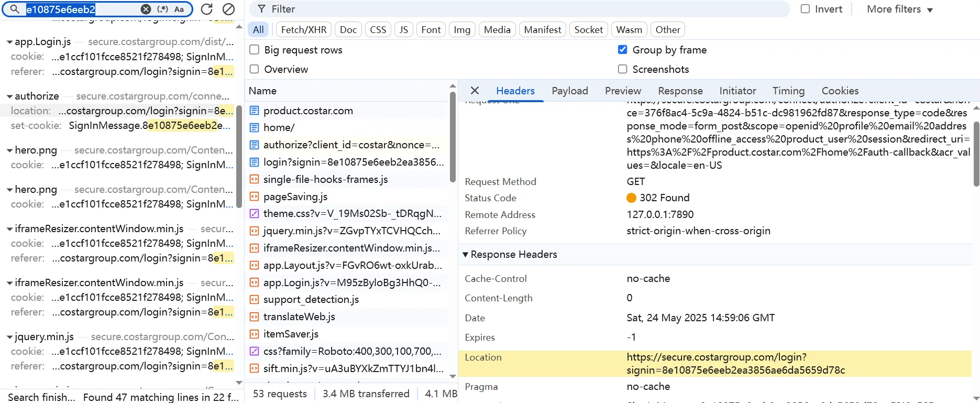This screenshot has height=403, width=980.
Task: Open the Response tab
Action: (x=680, y=91)
